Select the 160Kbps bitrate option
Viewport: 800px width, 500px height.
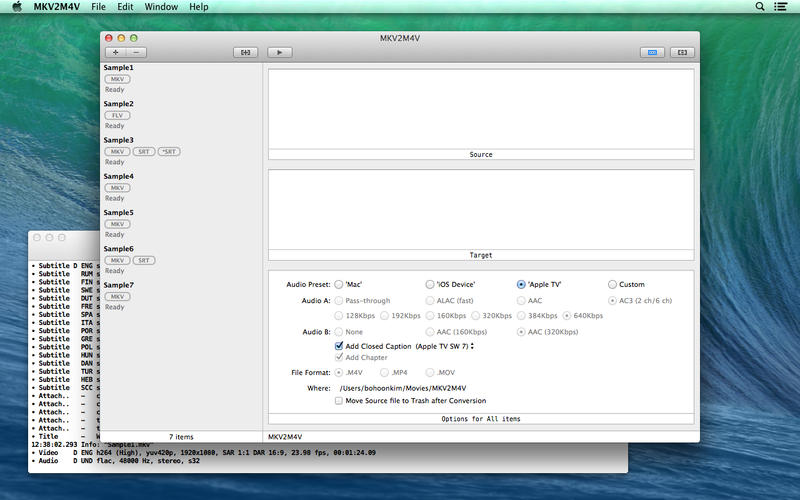point(430,316)
